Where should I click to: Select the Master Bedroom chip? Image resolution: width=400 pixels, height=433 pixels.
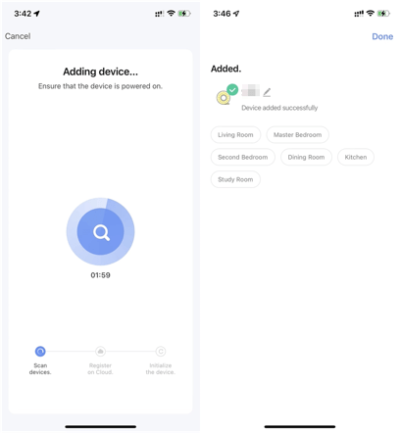click(x=298, y=135)
